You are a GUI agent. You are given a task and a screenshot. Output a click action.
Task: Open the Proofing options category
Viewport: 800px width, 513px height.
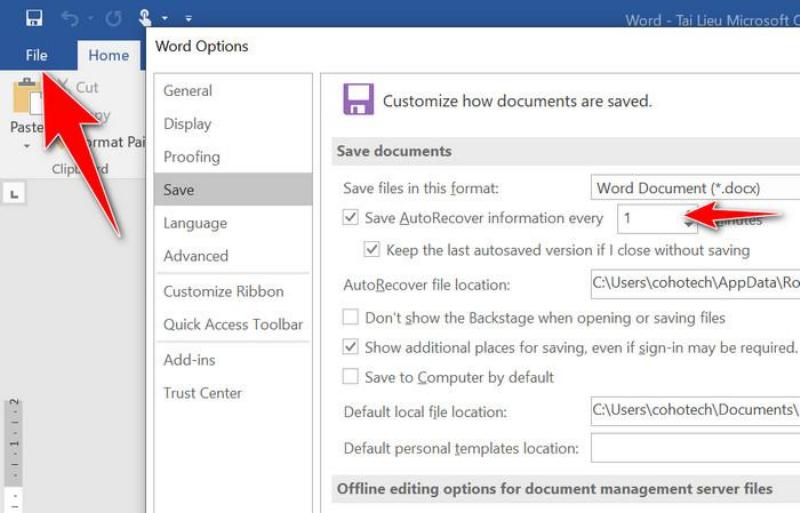[x=233, y=157]
